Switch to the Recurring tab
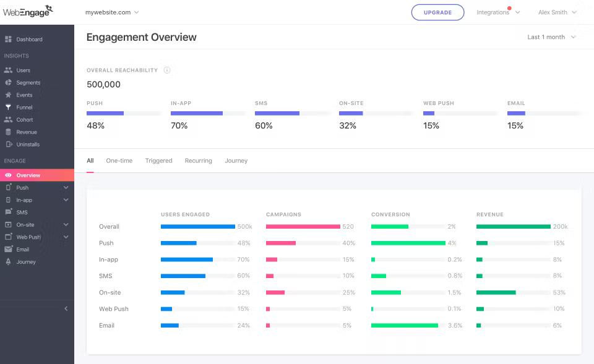 pos(199,161)
